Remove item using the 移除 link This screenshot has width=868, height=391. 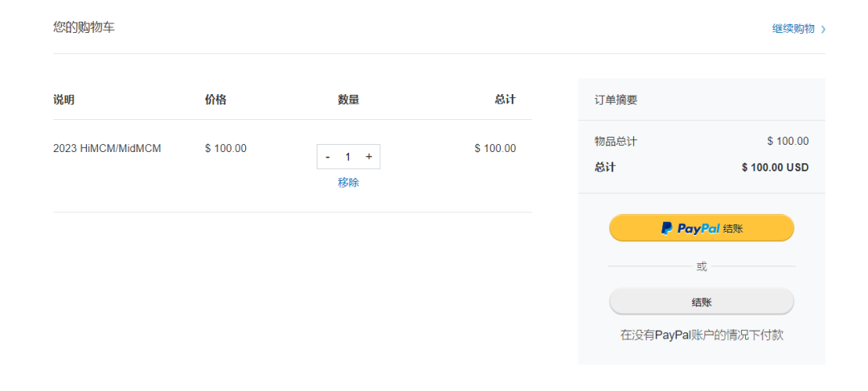point(348,183)
